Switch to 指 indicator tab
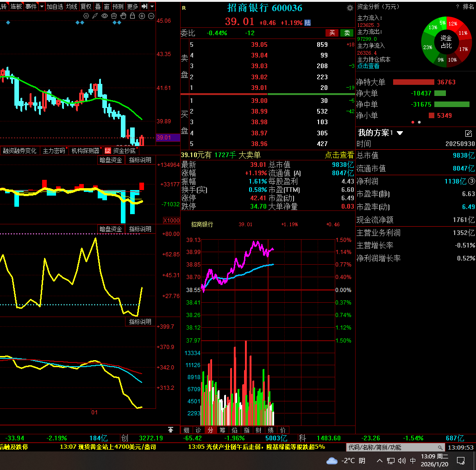The image size is (476, 470). (246, 430)
